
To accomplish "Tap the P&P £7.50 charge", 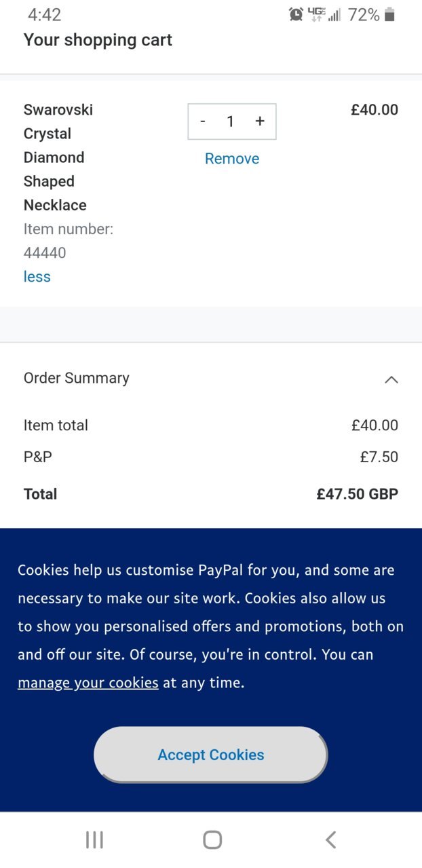I will [379, 457].
